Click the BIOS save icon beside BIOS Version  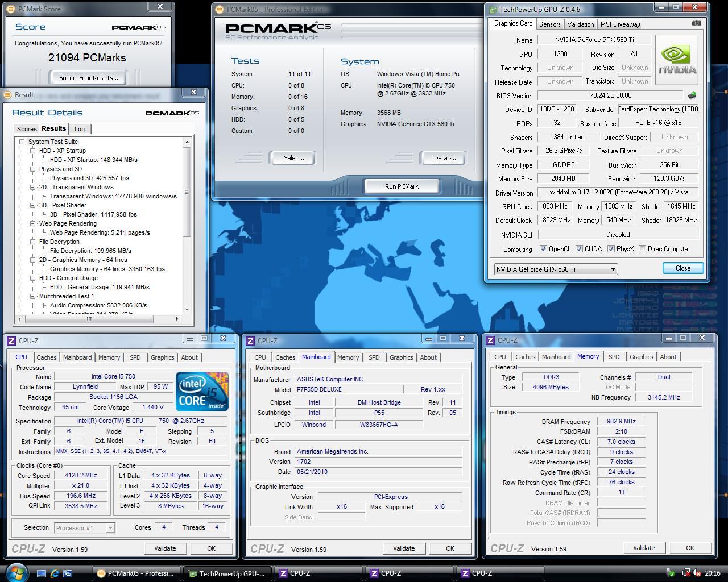point(692,95)
